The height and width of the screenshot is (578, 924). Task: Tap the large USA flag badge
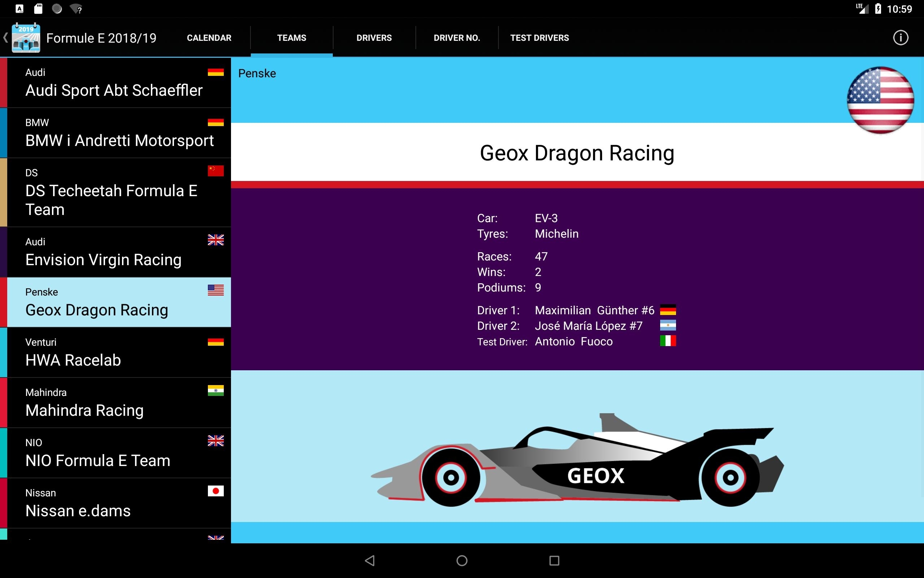[880, 100]
